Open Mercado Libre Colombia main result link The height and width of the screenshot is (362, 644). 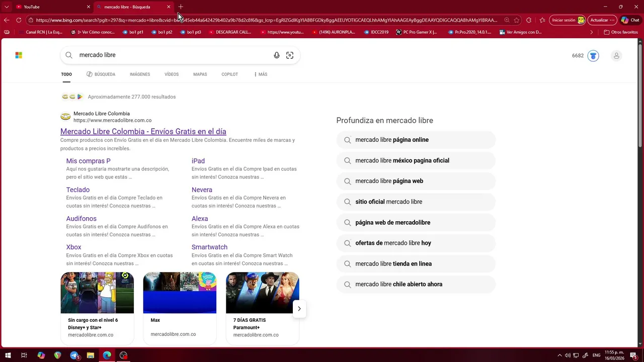pyautogui.click(x=143, y=132)
